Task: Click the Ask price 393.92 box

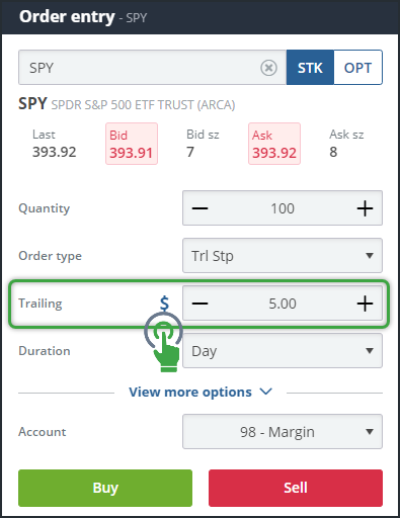Action: tap(274, 144)
